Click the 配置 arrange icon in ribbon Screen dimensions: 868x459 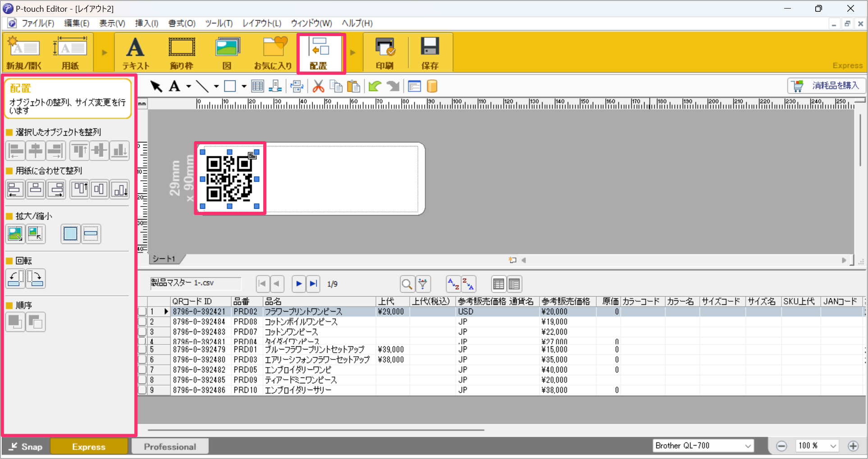[320, 53]
